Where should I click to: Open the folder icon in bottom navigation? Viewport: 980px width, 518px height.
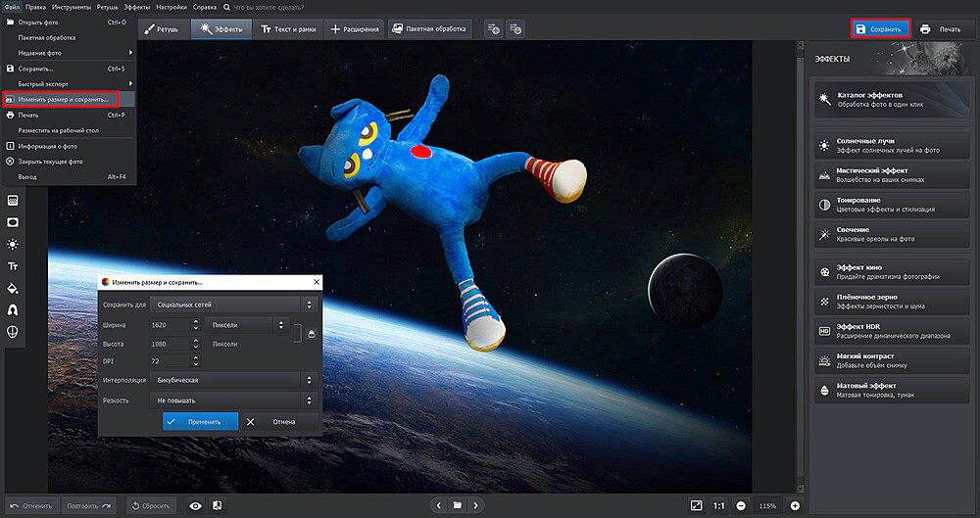pyautogui.click(x=457, y=505)
